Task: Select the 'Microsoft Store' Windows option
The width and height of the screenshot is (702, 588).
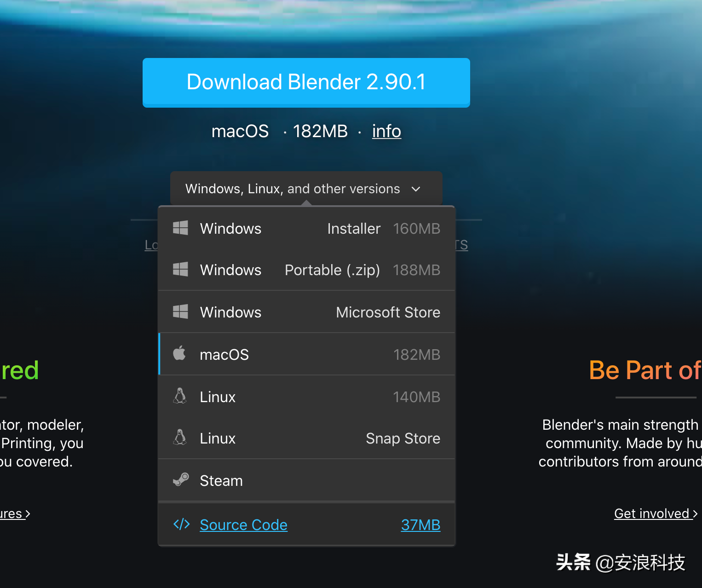Action: pos(306,312)
